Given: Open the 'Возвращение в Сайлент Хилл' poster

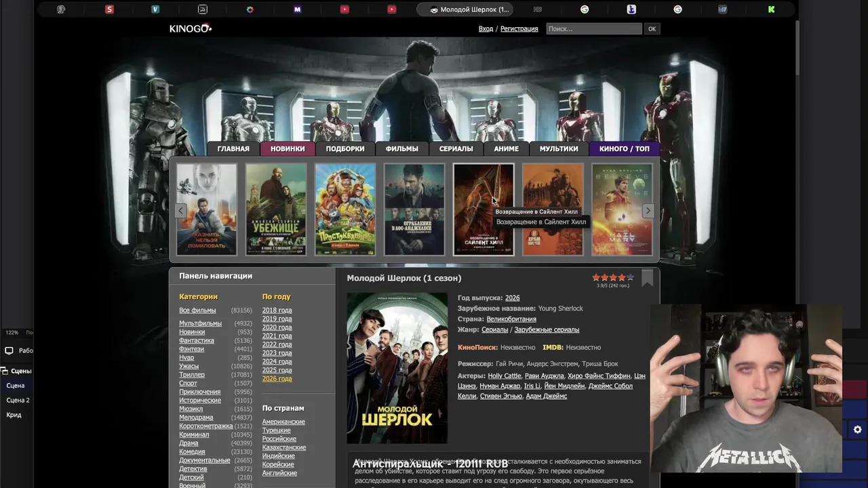Looking at the screenshot, I should 484,209.
